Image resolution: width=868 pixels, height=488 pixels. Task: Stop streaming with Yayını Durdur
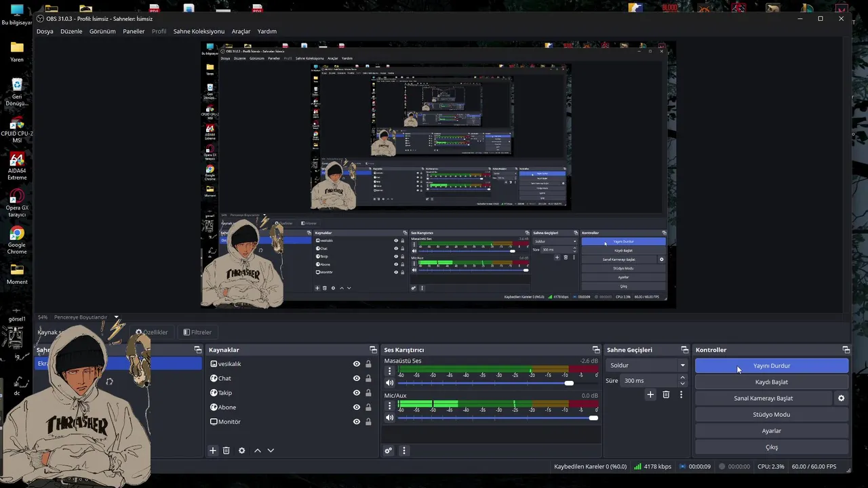(772, 366)
